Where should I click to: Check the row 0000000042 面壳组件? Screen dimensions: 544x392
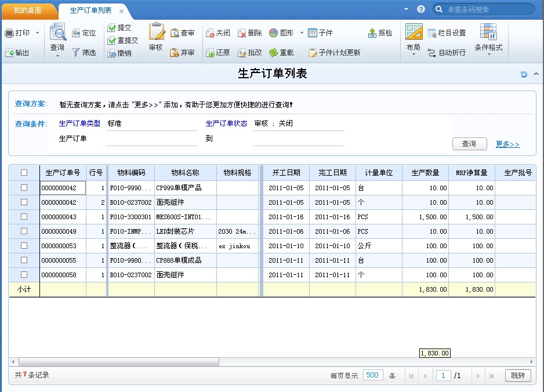(24, 202)
